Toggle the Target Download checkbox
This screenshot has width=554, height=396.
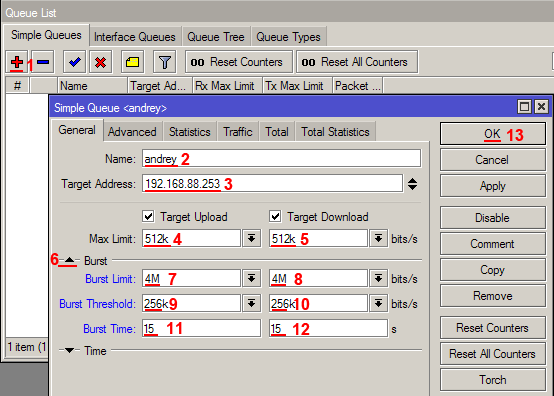click(x=275, y=216)
